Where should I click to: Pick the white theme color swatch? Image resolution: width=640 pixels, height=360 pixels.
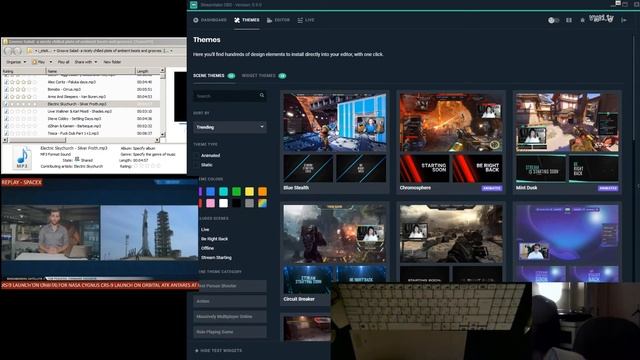[223, 203]
